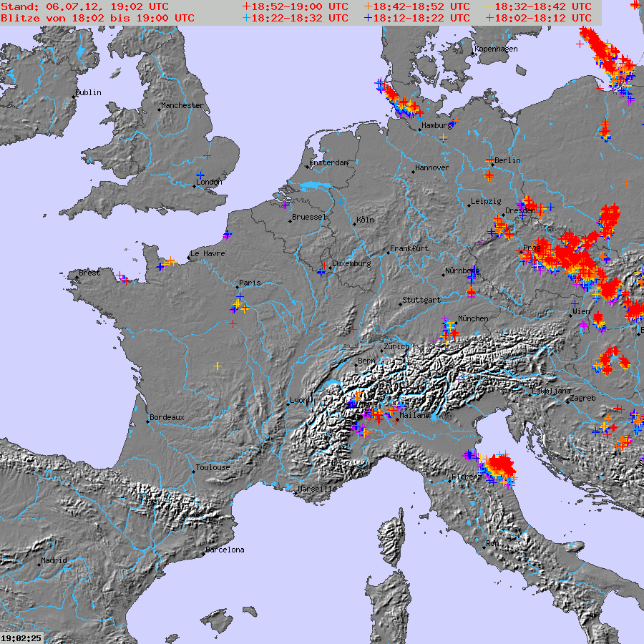Click the purple 18:02-18:12 UTC legend entry
Viewport: 644px width, 644px height.
point(538,18)
